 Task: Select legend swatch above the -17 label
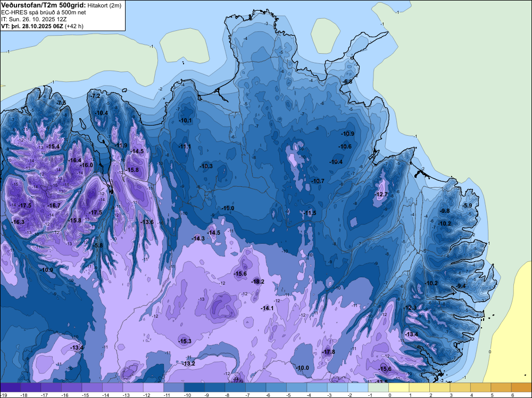click(51, 387)
